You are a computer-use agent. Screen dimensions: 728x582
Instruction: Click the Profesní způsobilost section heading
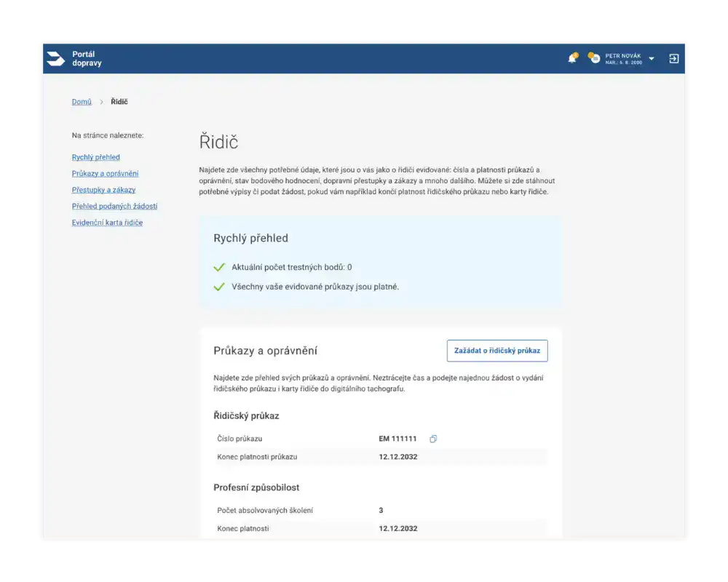pos(256,487)
